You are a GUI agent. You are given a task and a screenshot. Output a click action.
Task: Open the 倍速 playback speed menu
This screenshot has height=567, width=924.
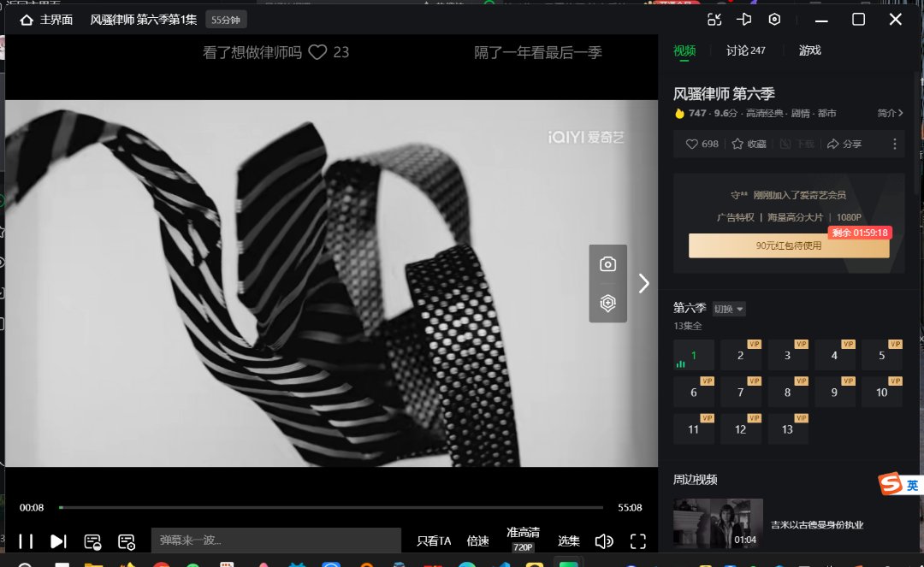(x=477, y=540)
